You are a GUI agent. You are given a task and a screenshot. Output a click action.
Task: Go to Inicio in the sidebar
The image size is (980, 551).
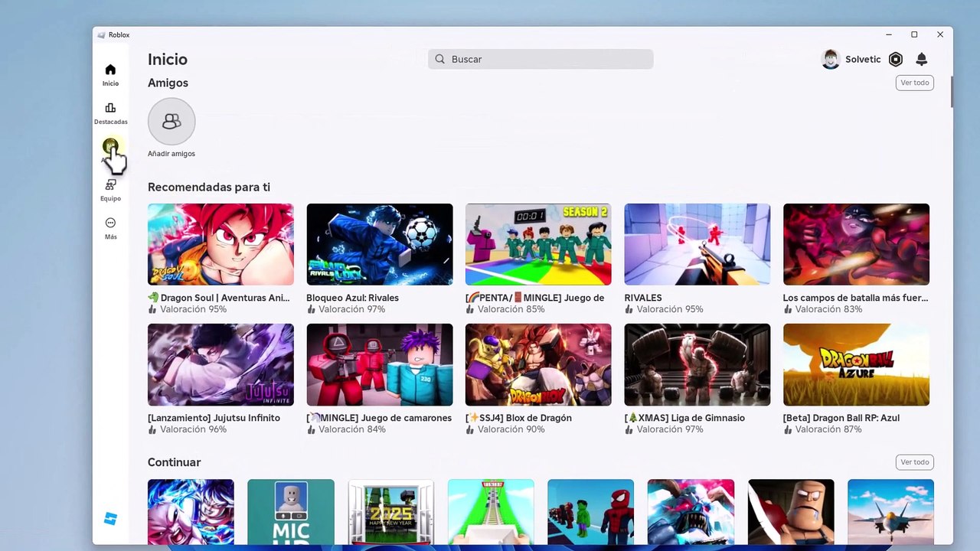pyautogui.click(x=110, y=75)
